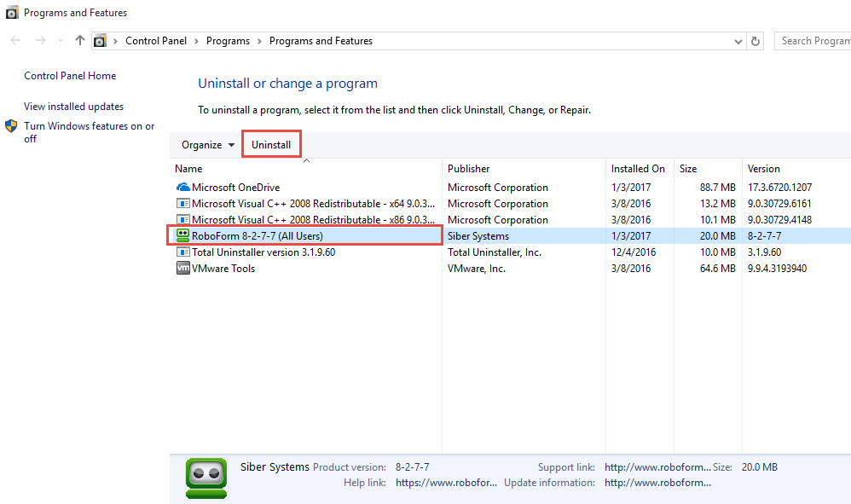Open Control Panel Home link
Viewport: 851px width, 504px height.
coord(70,76)
